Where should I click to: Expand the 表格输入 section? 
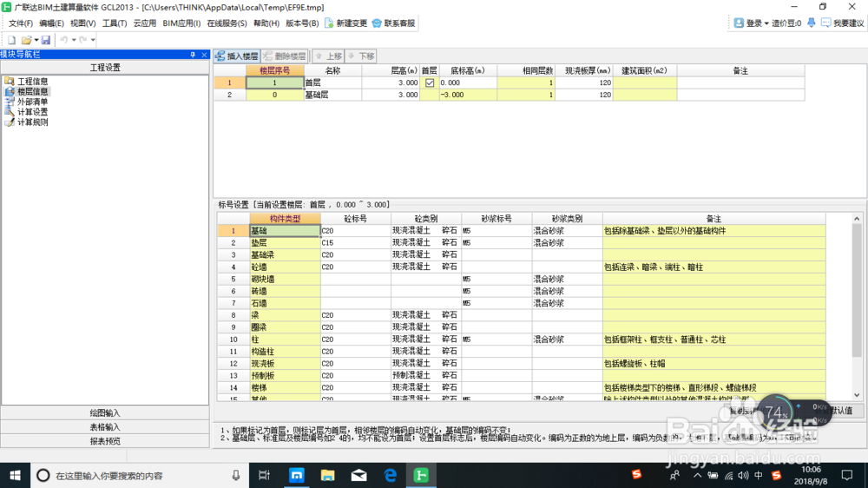click(105, 427)
